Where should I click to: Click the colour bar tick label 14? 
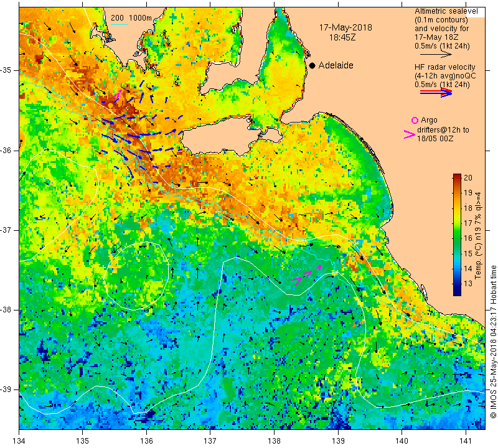point(468,268)
